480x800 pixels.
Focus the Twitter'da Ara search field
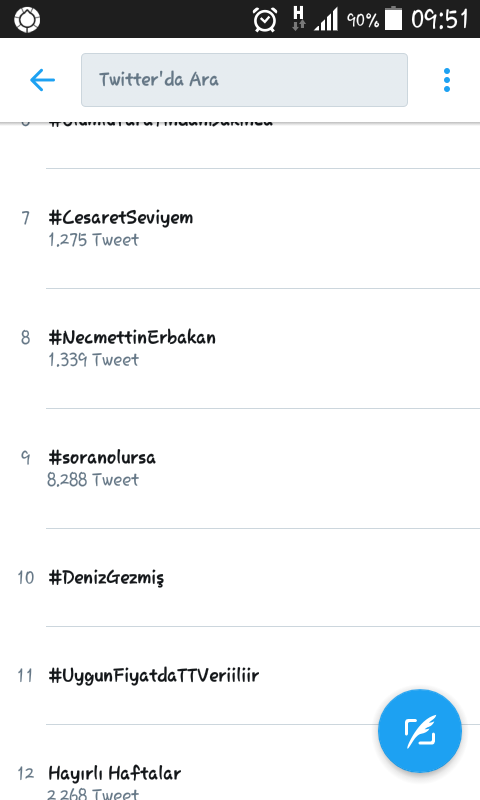[x=244, y=80]
